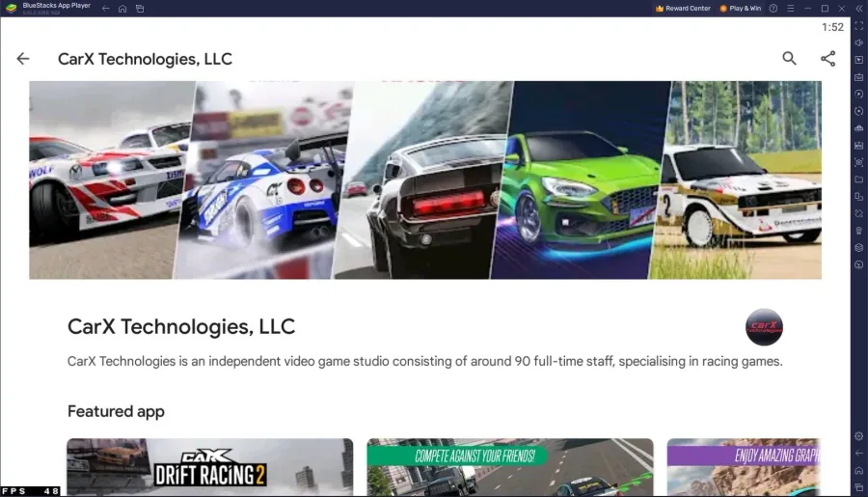Click the sidebar bottom home icon
868x497 pixels.
tap(858, 470)
